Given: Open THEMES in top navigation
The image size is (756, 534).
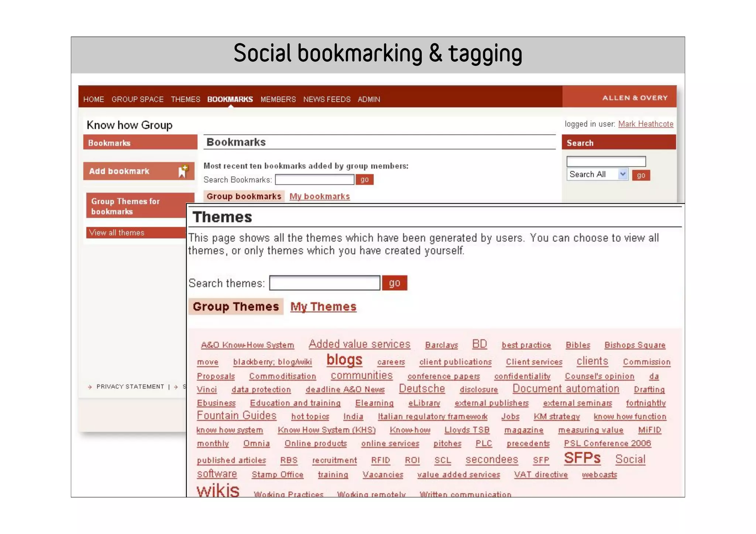Looking at the screenshot, I should (185, 99).
